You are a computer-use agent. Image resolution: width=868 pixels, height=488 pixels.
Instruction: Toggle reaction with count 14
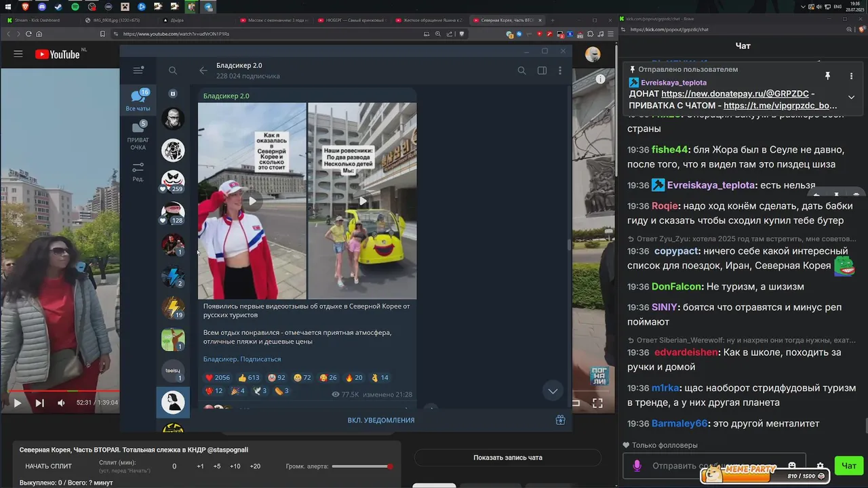(380, 378)
